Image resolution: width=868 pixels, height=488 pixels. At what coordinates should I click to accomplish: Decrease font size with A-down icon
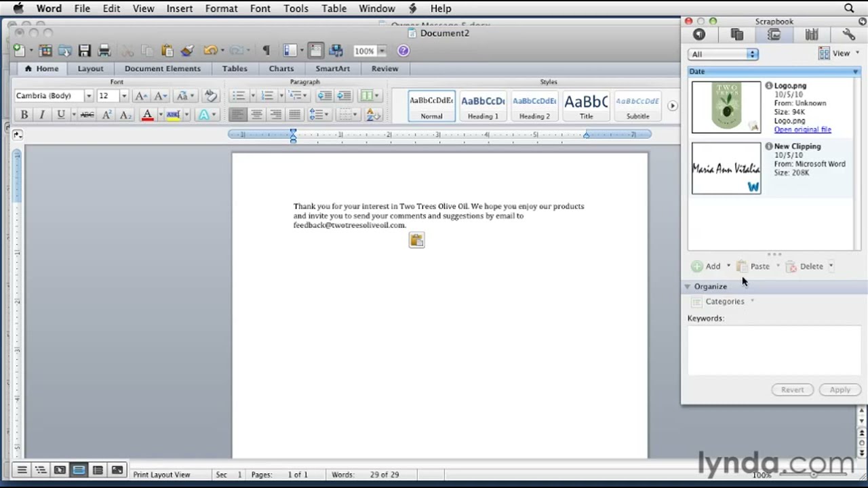(x=161, y=96)
